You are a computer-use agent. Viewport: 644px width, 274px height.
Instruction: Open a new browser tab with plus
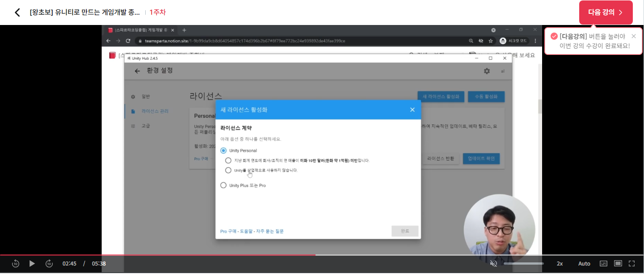pyautogui.click(x=184, y=30)
